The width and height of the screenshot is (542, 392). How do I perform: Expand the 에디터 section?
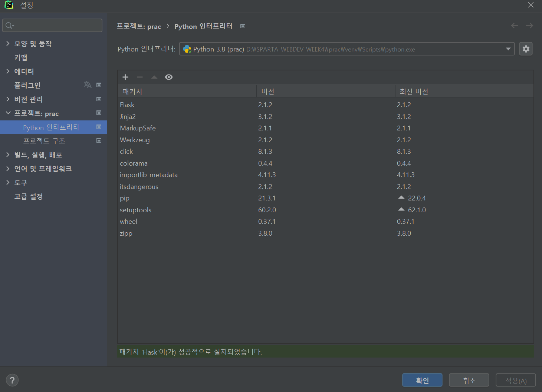[8, 71]
